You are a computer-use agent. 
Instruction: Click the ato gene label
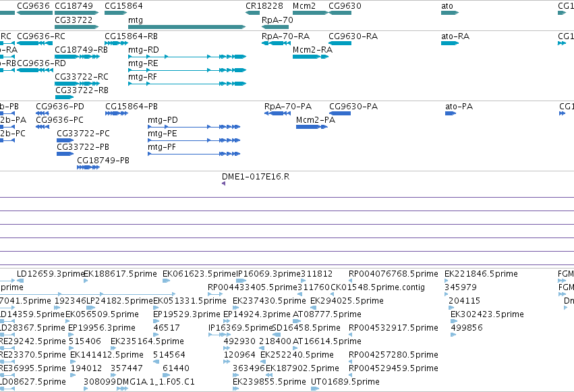click(447, 6)
